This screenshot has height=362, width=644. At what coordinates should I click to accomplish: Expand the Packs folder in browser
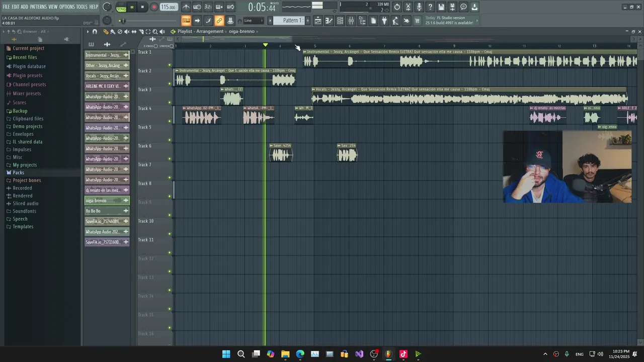pyautogui.click(x=18, y=172)
